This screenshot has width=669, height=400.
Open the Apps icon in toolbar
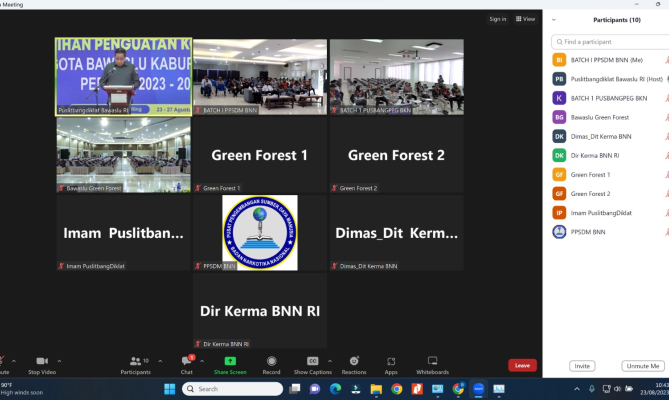click(391, 361)
